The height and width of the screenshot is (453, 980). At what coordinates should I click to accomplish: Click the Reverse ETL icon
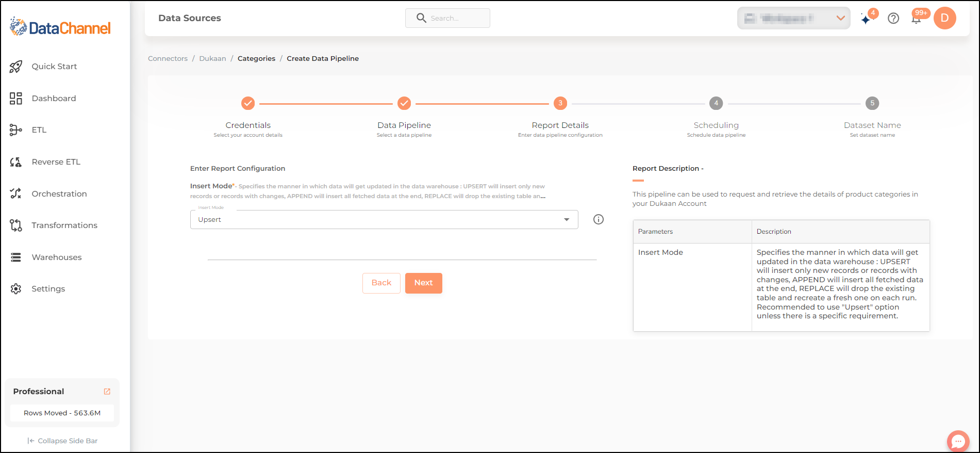tap(16, 162)
